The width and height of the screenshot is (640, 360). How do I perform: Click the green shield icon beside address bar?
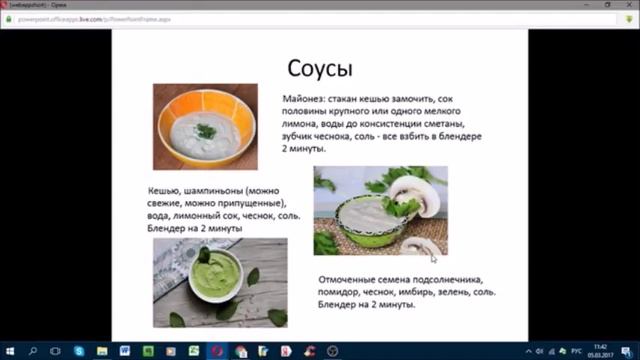tap(629, 19)
